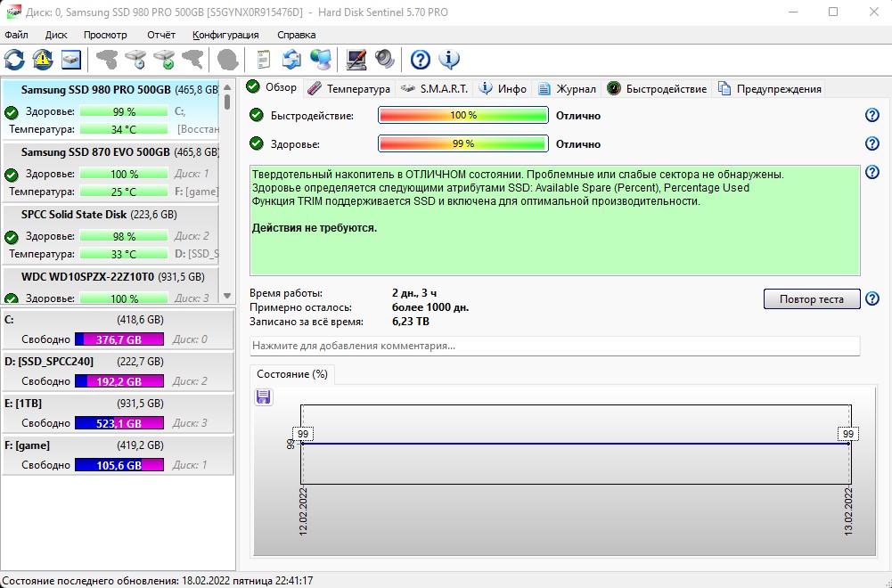The width and height of the screenshot is (892, 588).
Task: Click the speaker sound toolbar icon
Action: click(385, 59)
